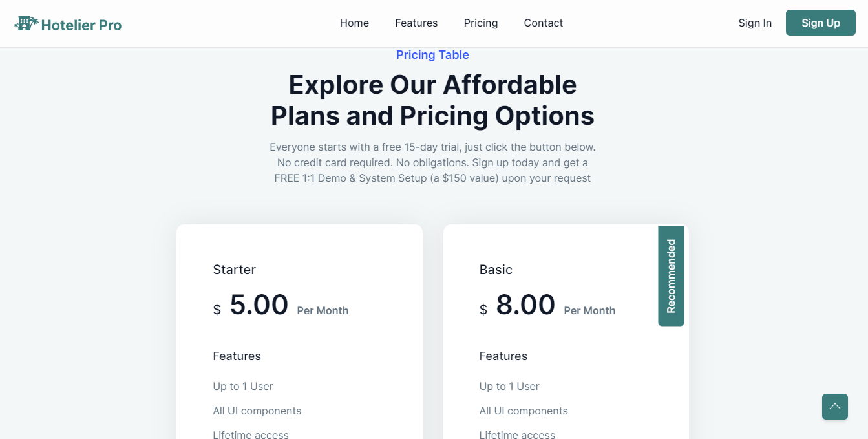Select the Starter plan title
The height and width of the screenshot is (439, 868).
coord(234,270)
